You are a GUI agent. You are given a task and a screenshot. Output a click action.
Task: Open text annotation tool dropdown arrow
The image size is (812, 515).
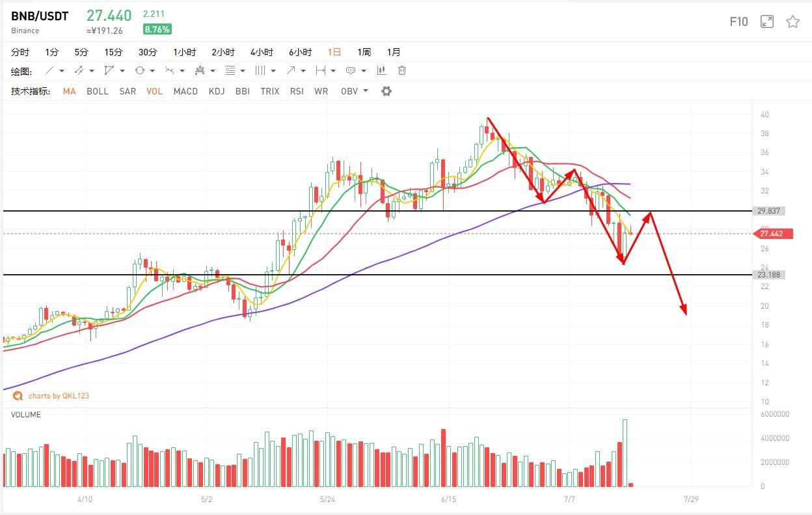point(364,71)
